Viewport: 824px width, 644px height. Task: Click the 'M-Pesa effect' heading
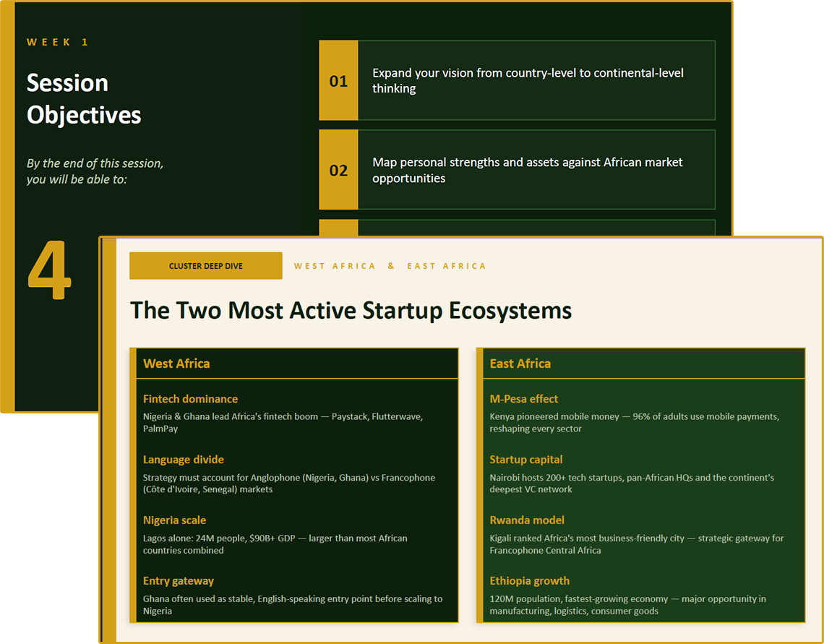pos(523,399)
